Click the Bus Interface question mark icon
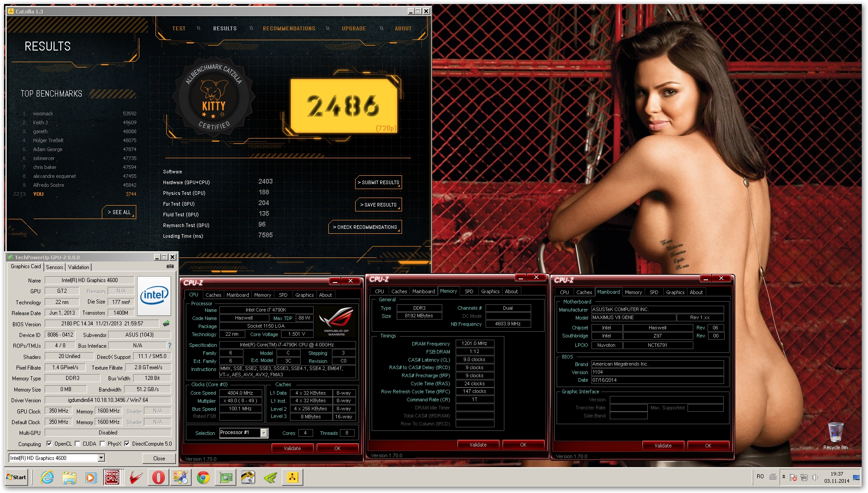Viewport: 868px width, 493px height. coord(169,346)
